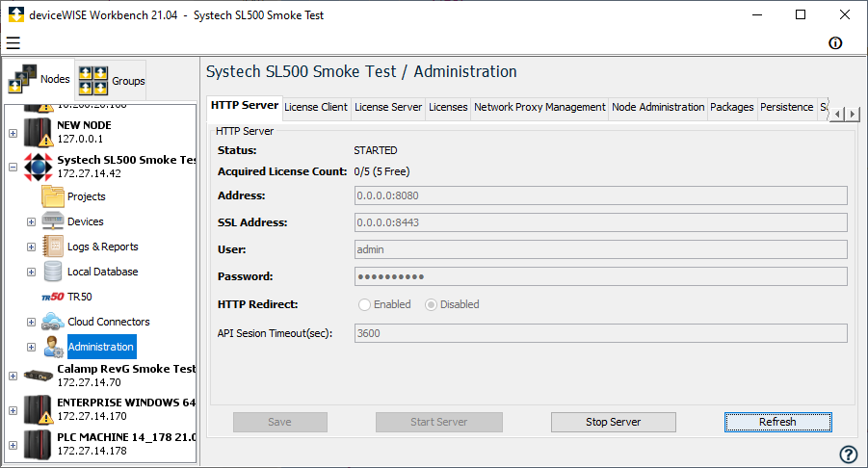Click the API Session Timeout field
This screenshot has width=868, height=468.
pyautogui.click(x=600, y=333)
